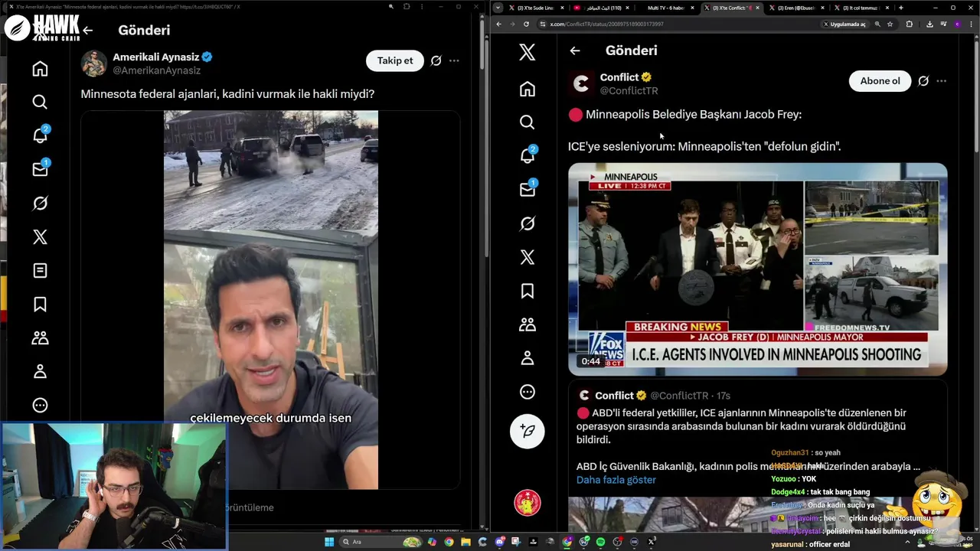Click Daha fazla göster link
Image resolution: width=980 pixels, height=551 pixels.
tap(616, 480)
